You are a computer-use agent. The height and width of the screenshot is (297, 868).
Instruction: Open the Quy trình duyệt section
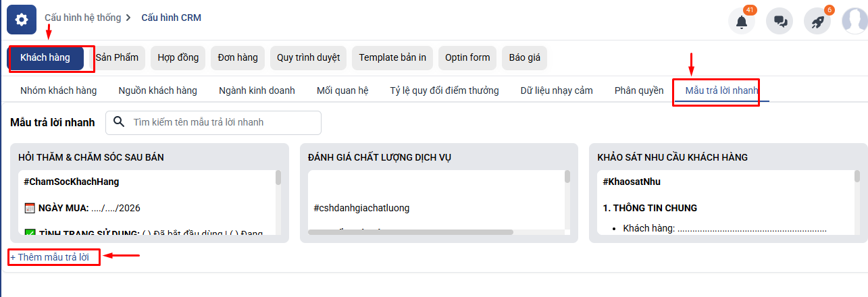pyautogui.click(x=309, y=58)
